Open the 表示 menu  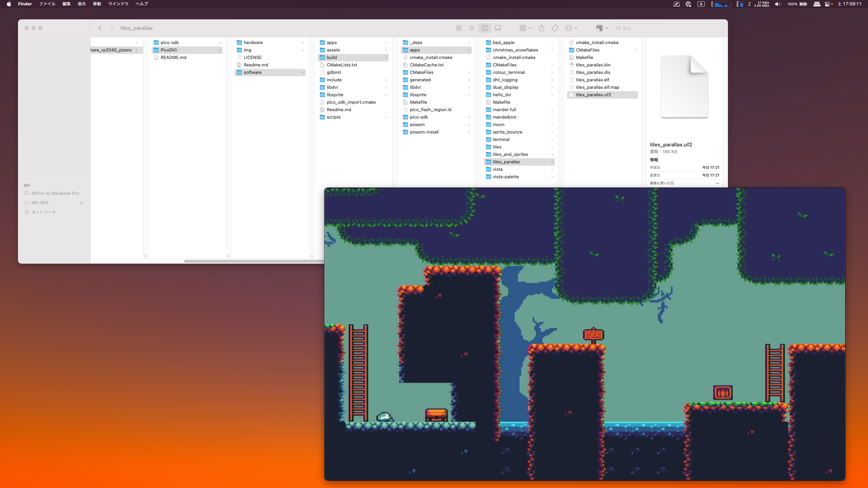82,4
